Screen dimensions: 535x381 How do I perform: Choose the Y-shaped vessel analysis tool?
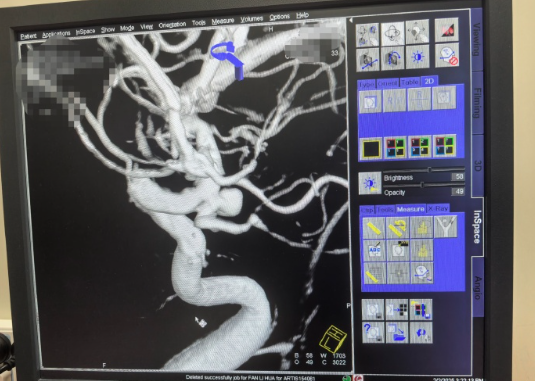point(446,226)
